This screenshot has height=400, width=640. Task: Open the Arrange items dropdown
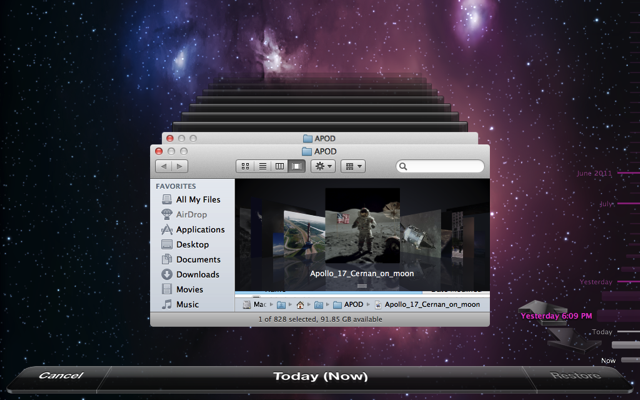(x=353, y=166)
